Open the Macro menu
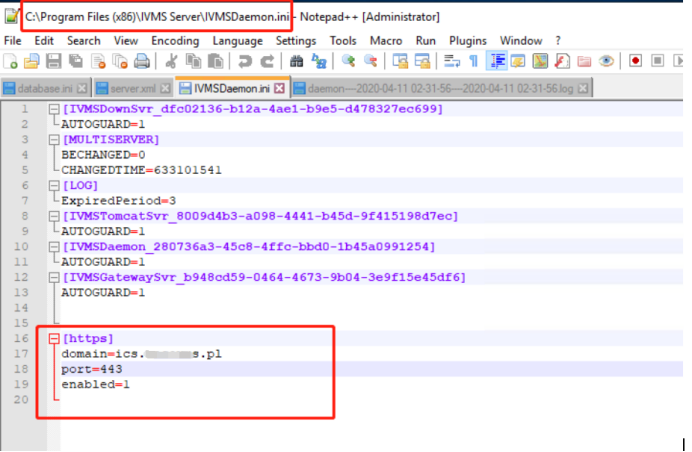692x452 pixels. 386,41
